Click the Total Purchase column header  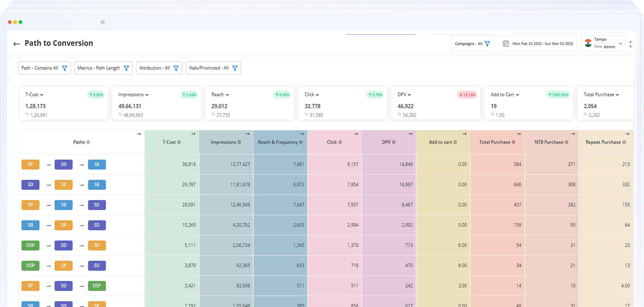(x=494, y=142)
